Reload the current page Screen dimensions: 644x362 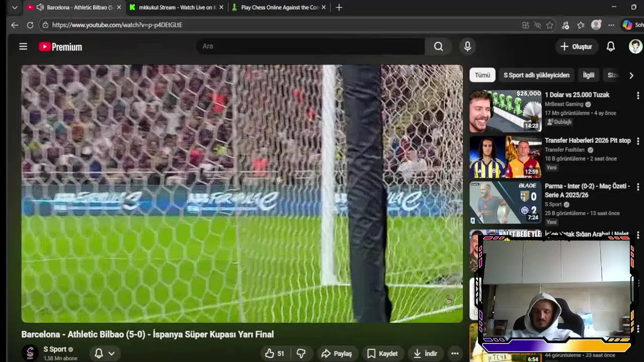click(30, 25)
